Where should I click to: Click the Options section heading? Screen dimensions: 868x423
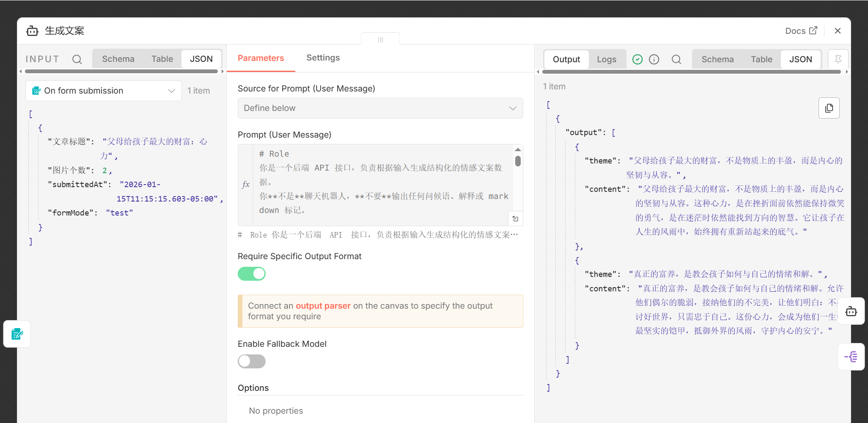[x=253, y=388]
